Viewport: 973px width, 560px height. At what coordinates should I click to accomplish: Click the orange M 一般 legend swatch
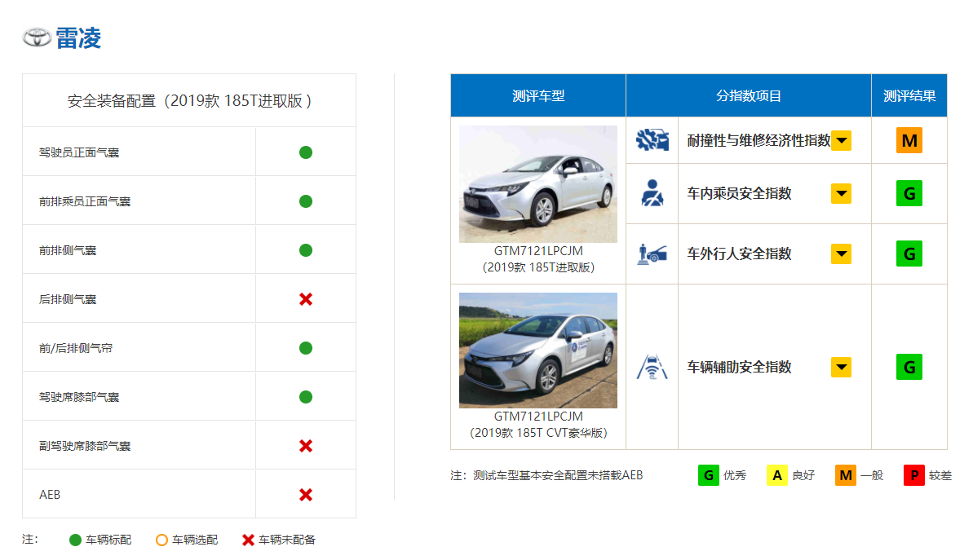click(845, 475)
